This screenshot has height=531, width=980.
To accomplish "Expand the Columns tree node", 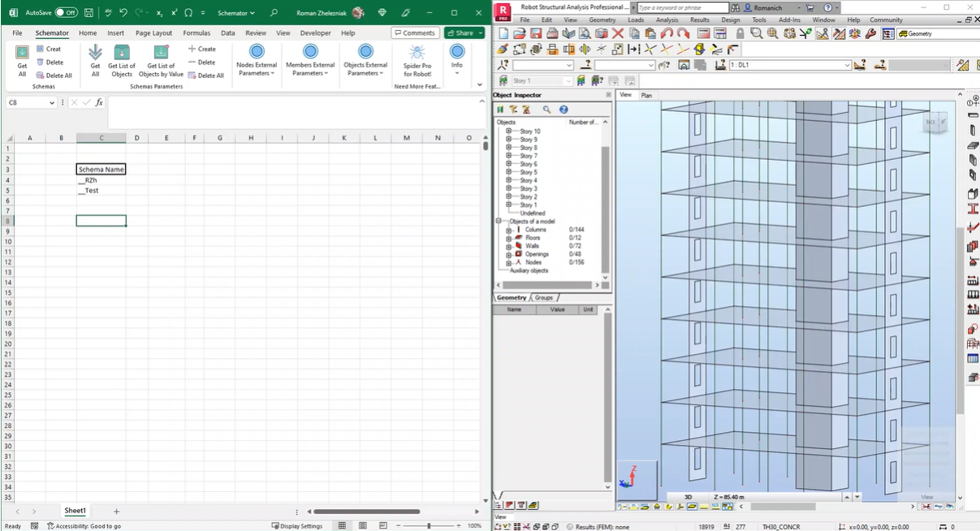I will click(509, 230).
